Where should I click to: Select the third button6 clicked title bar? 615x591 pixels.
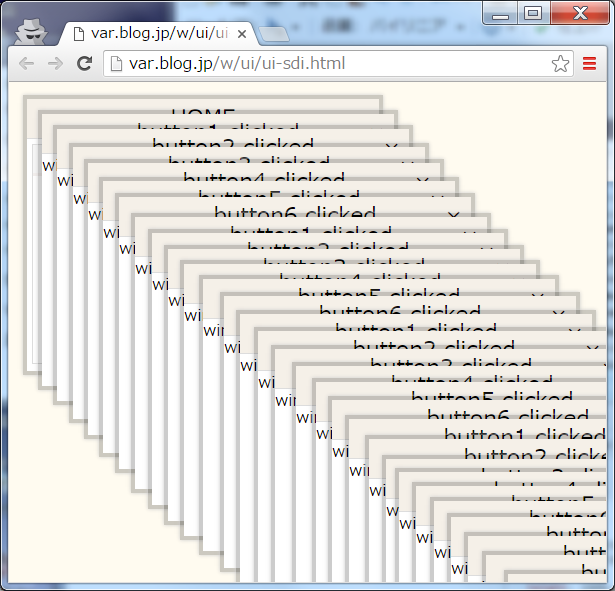tap(469, 409)
